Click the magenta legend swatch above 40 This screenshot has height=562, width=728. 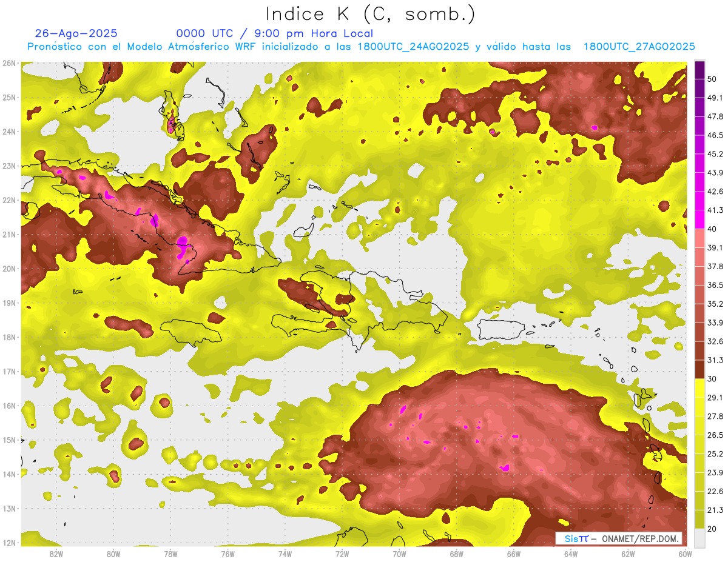(699, 219)
